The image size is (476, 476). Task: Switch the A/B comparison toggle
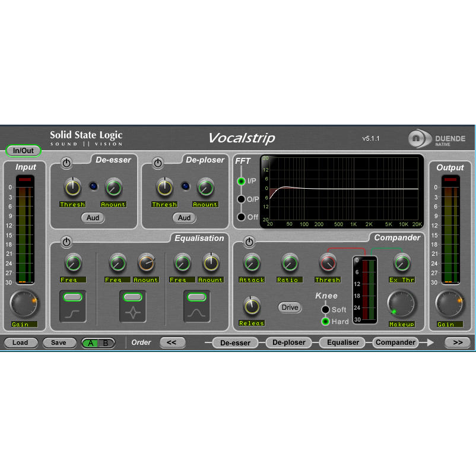click(98, 342)
